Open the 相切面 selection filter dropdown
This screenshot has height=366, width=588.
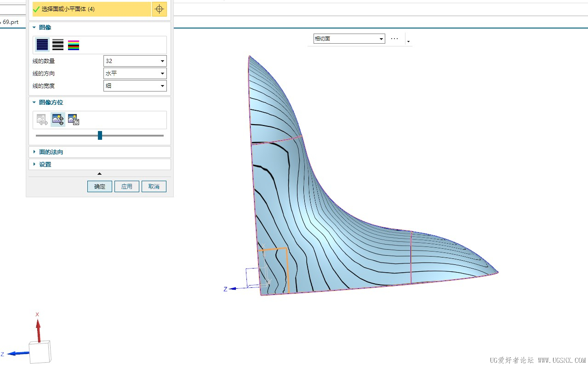[x=349, y=39]
